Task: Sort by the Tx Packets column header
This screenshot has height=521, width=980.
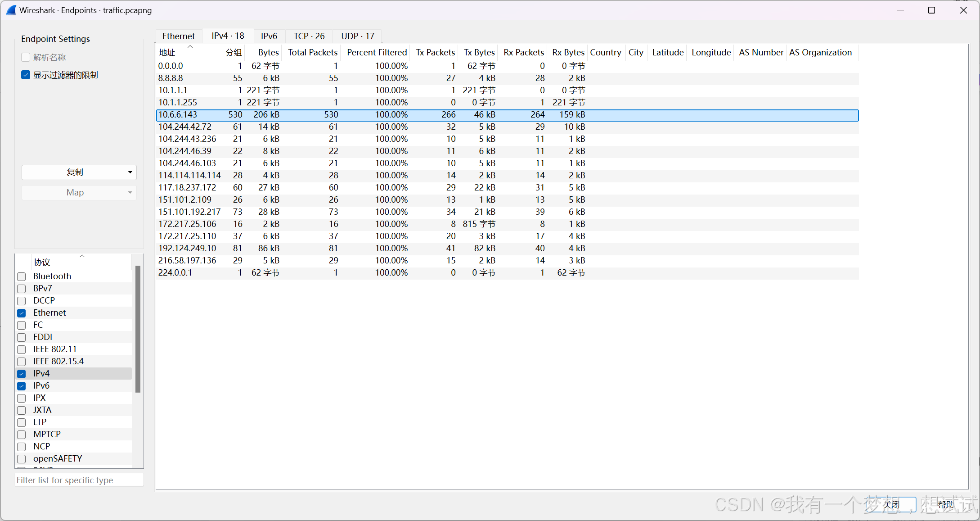Action: point(435,52)
